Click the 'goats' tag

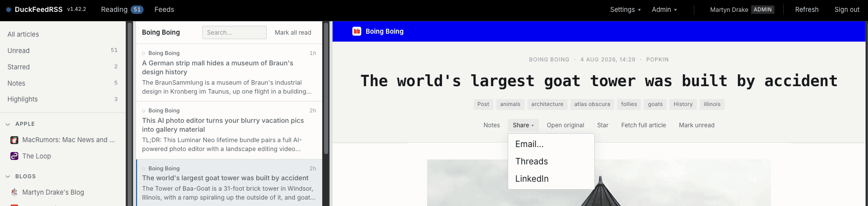click(x=655, y=104)
